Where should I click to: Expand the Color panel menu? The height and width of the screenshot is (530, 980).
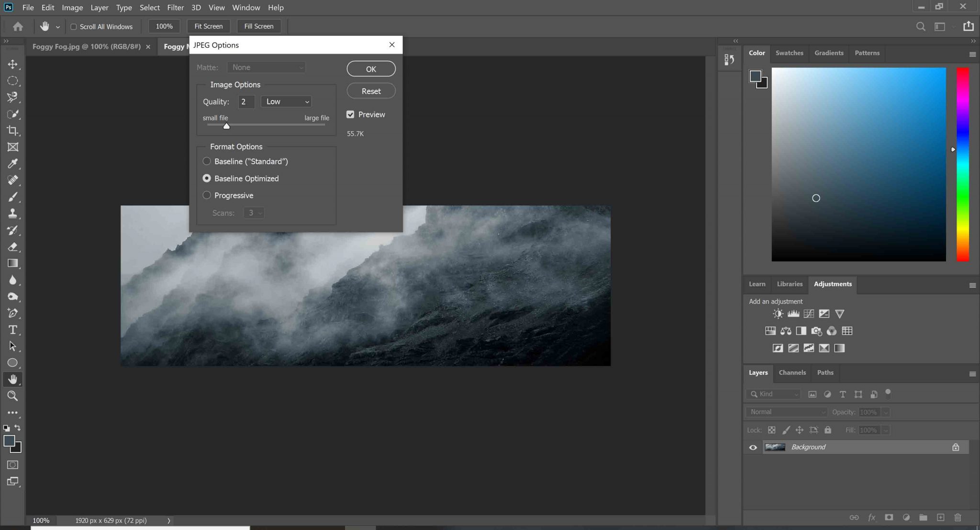pos(972,54)
